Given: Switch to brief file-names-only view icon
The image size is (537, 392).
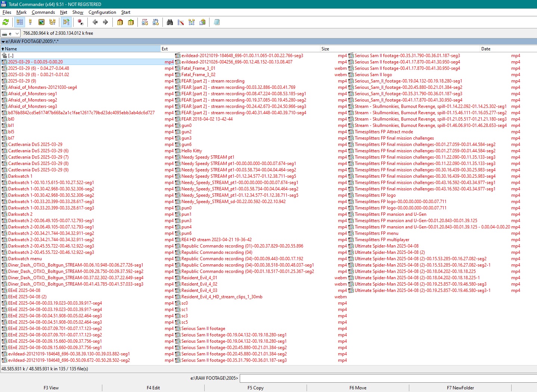Looking at the screenshot, I should tap(20, 22).
